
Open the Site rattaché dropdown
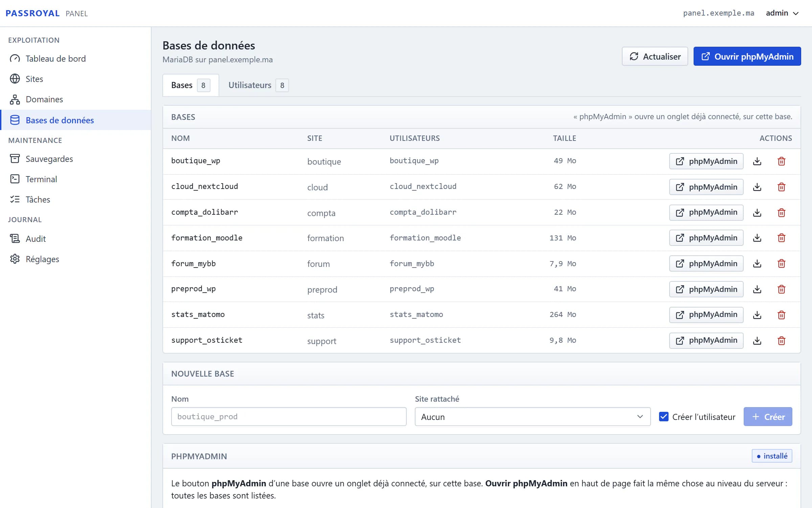pos(533,417)
